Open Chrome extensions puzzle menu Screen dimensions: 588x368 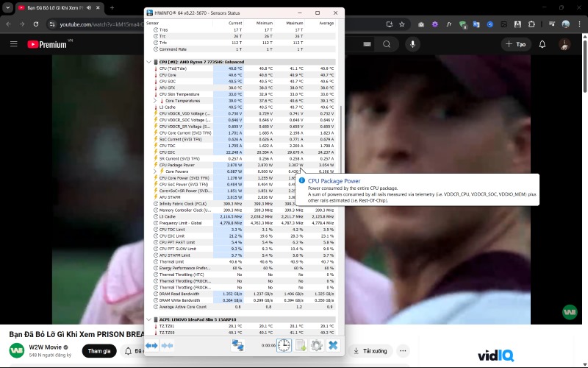531,24
